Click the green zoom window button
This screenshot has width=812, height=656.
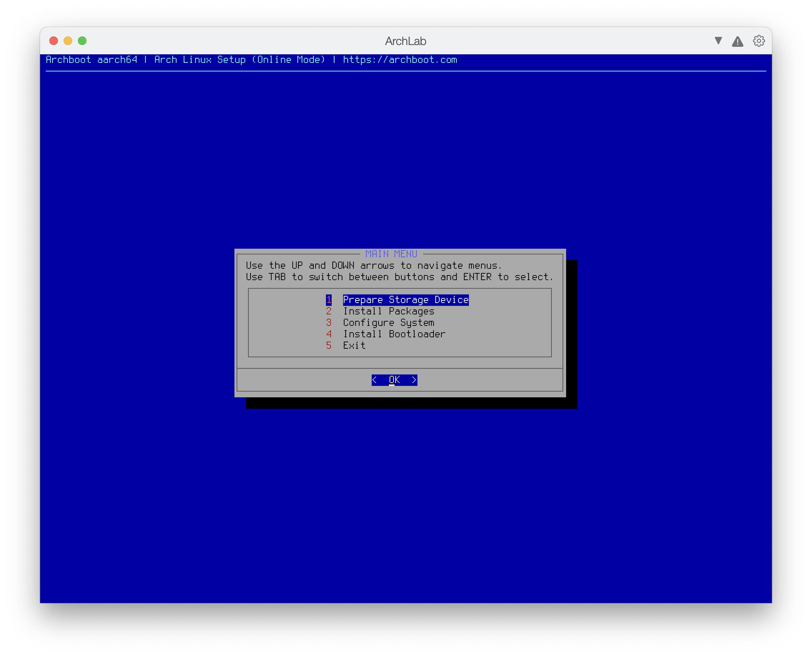[x=82, y=41]
